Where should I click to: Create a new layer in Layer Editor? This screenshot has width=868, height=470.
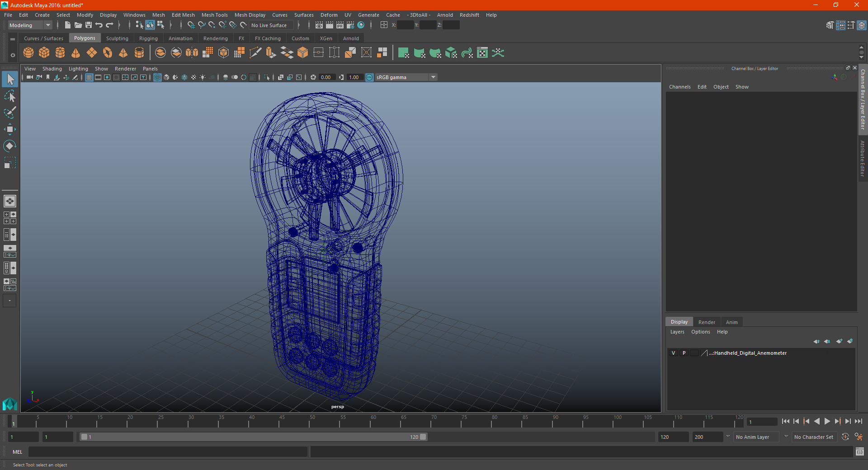[x=839, y=341]
